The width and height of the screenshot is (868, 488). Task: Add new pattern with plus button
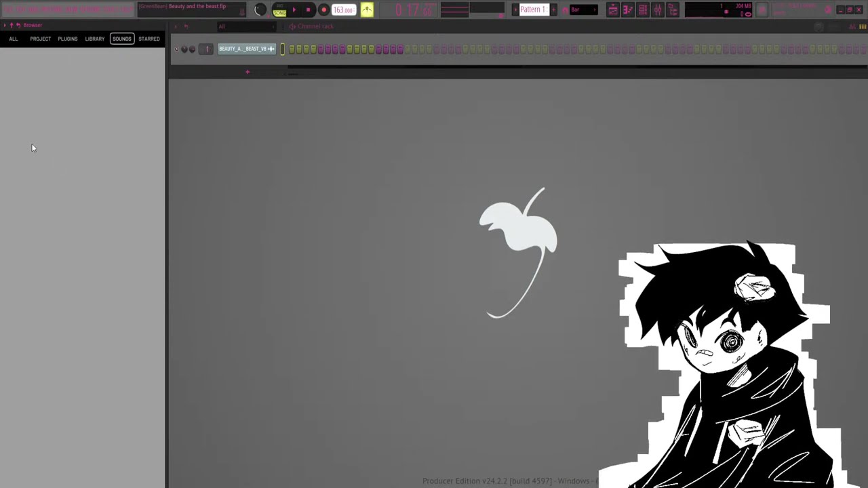pyautogui.click(x=553, y=9)
